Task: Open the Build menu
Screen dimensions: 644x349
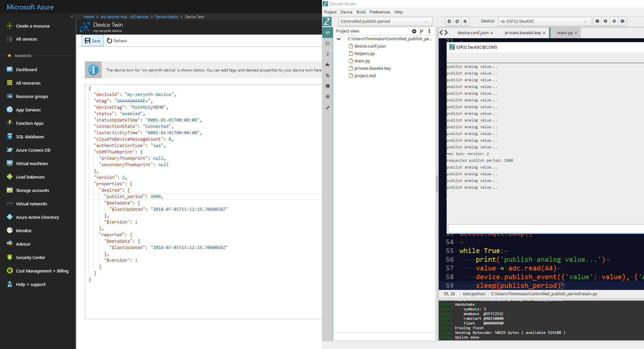Action: [x=361, y=12]
